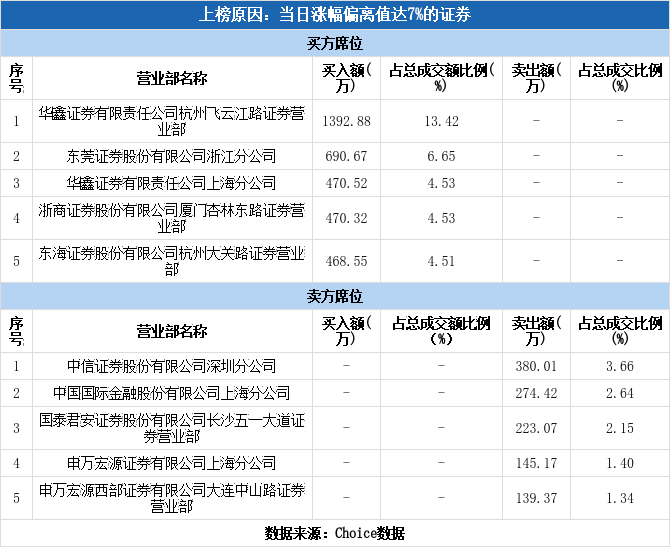
Task: Click 华鑫证券有限责任公司杭州飞云江路证券营业部
Action: click(x=172, y=121)
